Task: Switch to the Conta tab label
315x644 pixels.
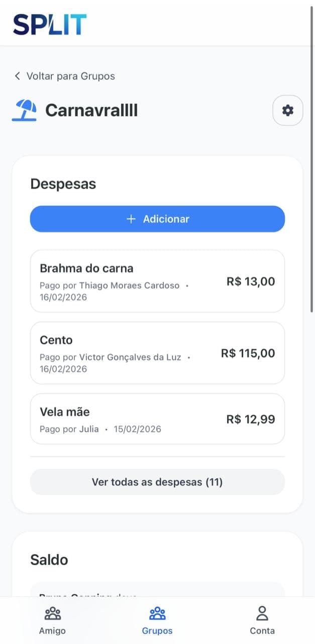Action: tap(262, 630)
